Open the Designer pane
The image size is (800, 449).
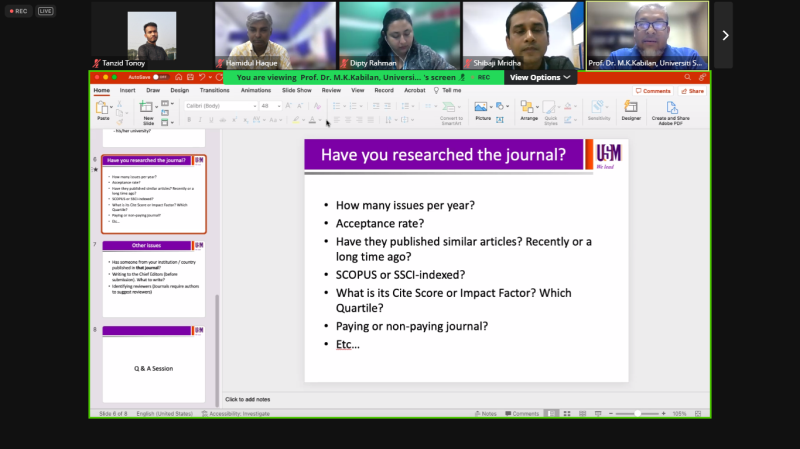(631, 109)
